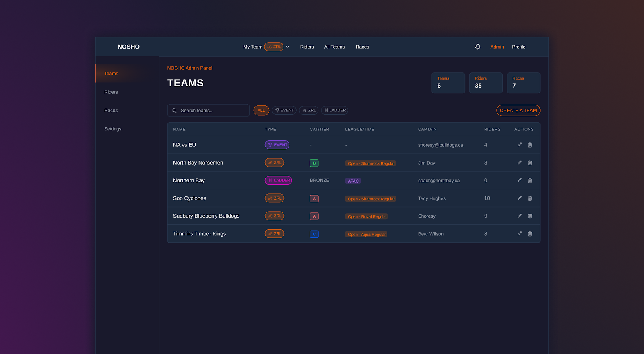Delete the Soo Cyclones team
The width and height of the screenshot is (644, 354).
(530, 198)
